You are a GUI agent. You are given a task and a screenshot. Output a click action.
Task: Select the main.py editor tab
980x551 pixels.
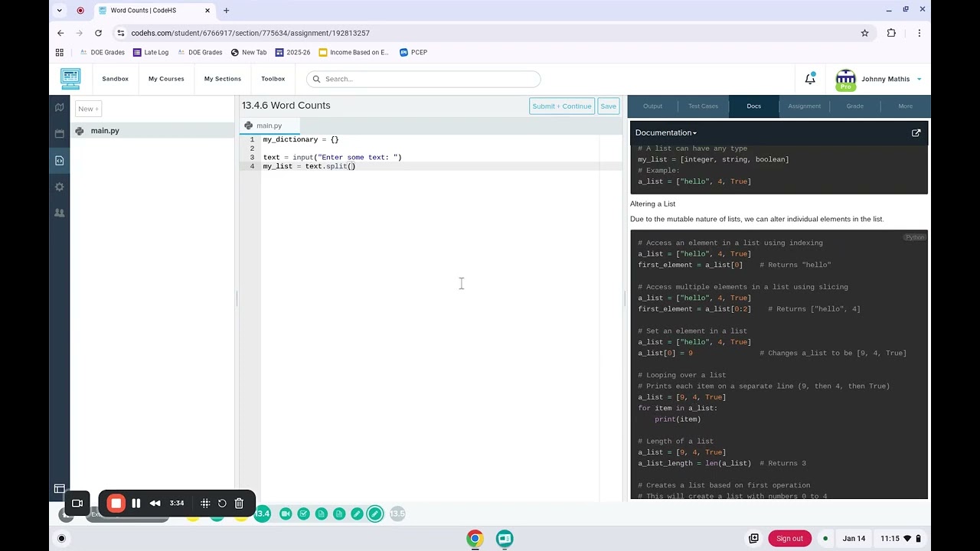coord(269,126)
